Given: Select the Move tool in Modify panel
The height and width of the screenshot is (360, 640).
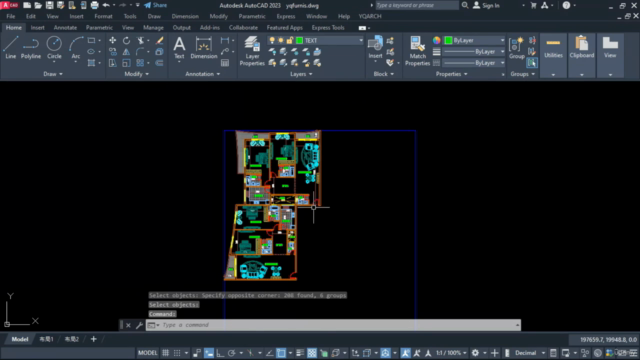Looking at the screenshot, I should 112,40.
